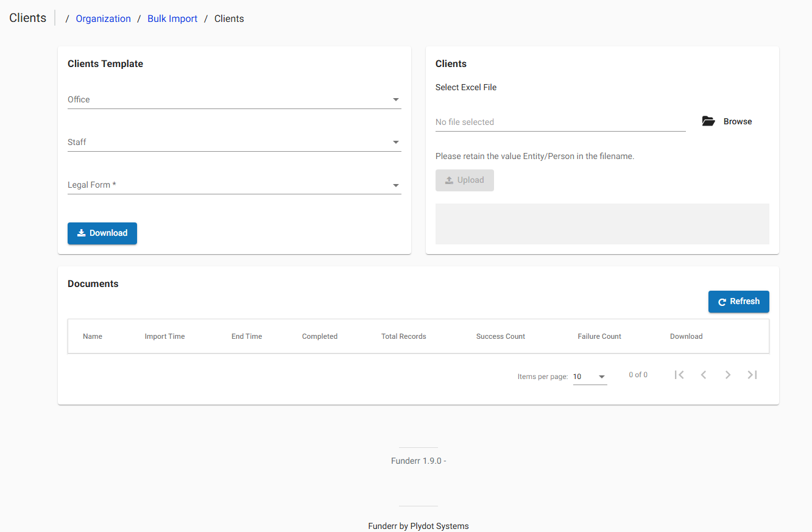Open Bulk Import from the breadcrumb
Viewport: 812px width, 532px height.
172,18
